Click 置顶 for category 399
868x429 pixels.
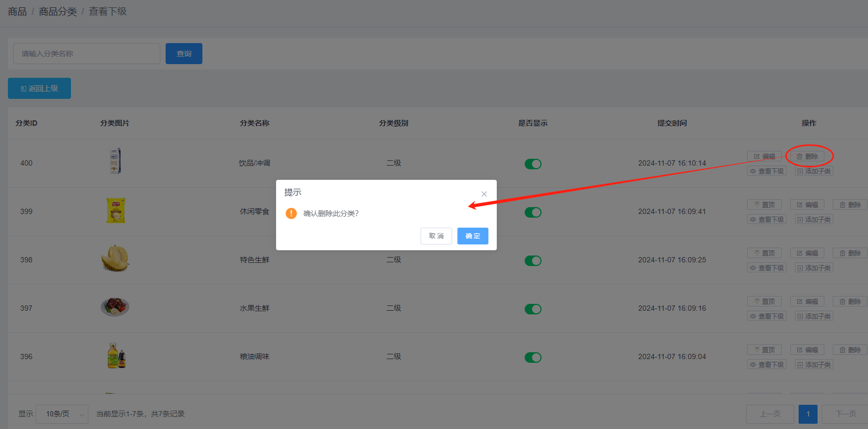(x=764, y=205)
